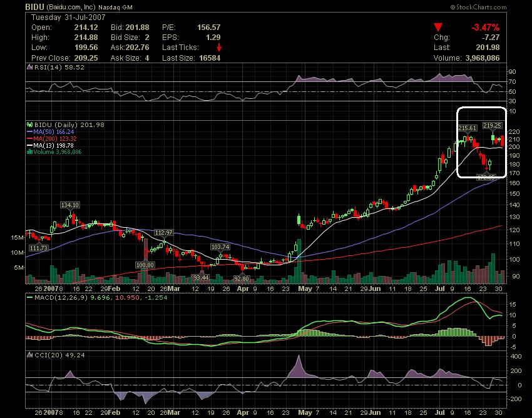Click the red Last Ticks down arrow
The image size is (532, 418).
pos(219,47)
